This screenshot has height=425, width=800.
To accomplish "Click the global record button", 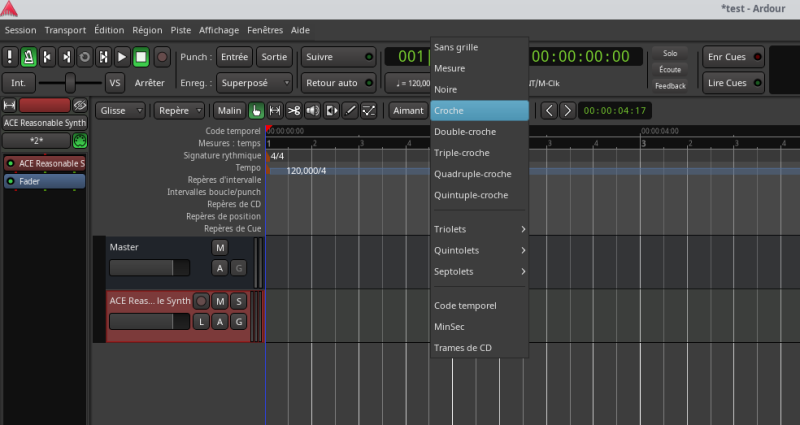I will pyautogui.click(x=162, y=57).
